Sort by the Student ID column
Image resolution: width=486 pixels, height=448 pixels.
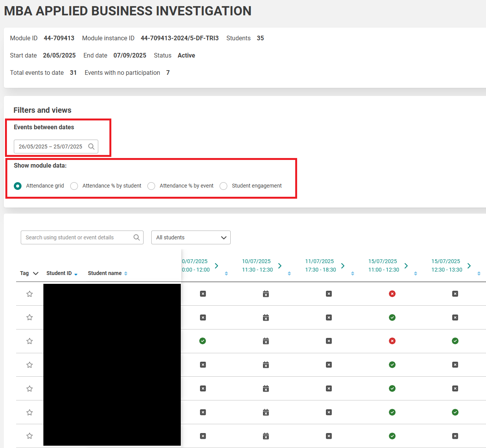coord(76,274)
